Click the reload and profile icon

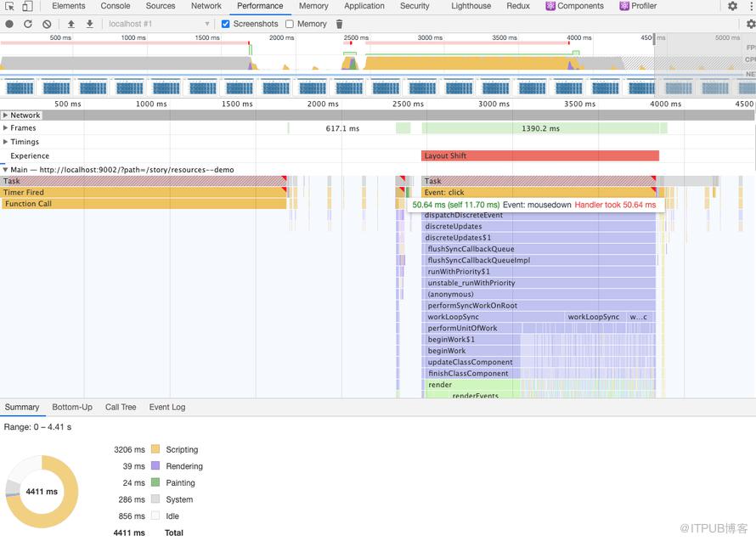tap(28, 24)
